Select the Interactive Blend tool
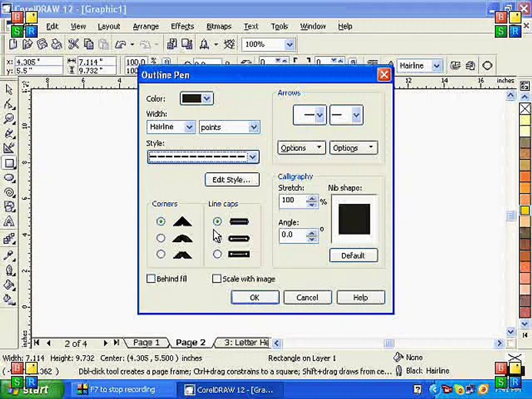Screen dimensions: 532x399 point(9,238)
